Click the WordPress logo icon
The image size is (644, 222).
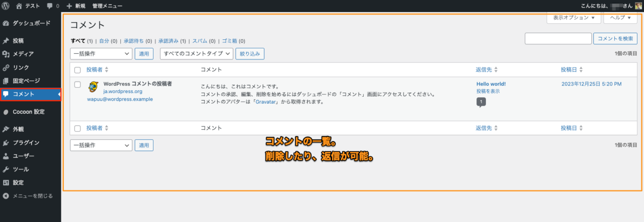coord(6,6)
